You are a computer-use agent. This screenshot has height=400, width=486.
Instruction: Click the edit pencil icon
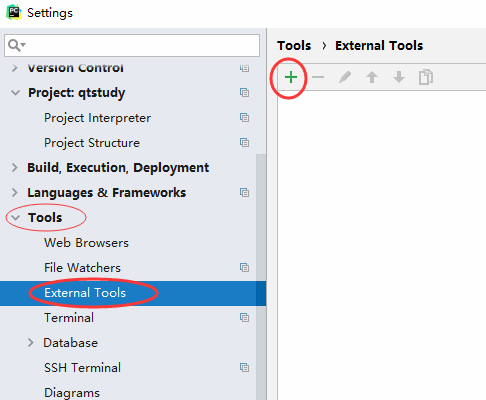(345, 77)
